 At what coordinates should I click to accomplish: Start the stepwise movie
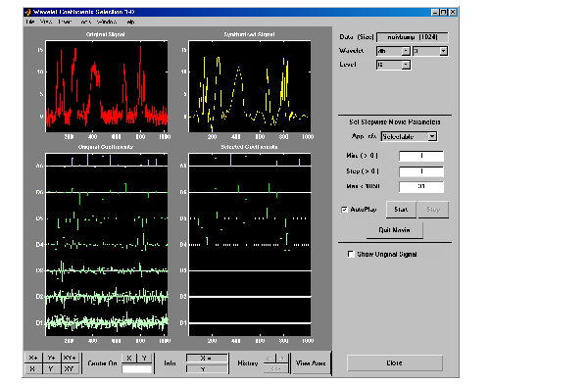pyautogui.click(x=401, y=210)
